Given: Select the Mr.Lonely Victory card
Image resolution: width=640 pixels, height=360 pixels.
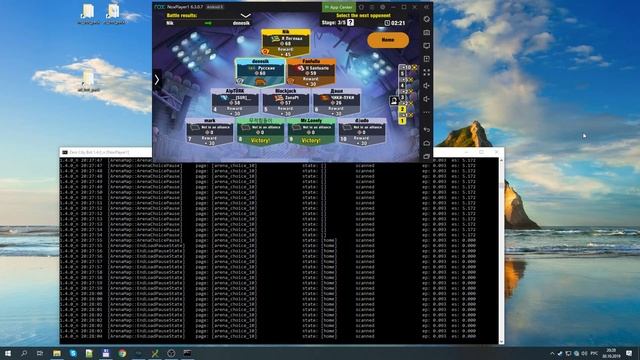Looking at the screenshot, I should (x=311, y=132).
